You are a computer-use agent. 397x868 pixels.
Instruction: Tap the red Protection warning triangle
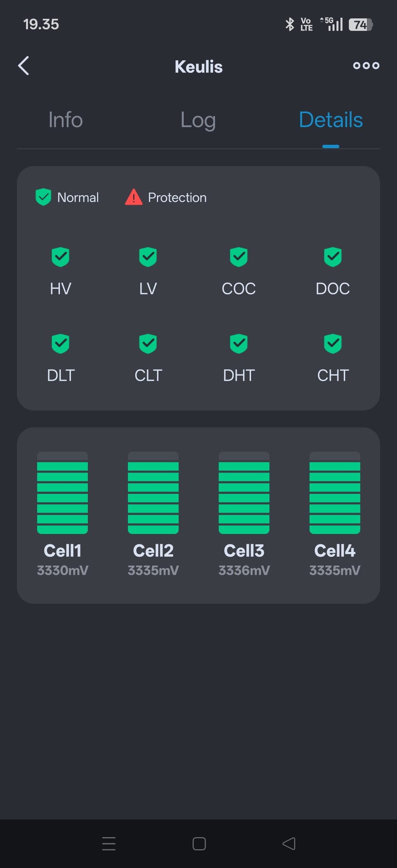click(x=134, y=197)
